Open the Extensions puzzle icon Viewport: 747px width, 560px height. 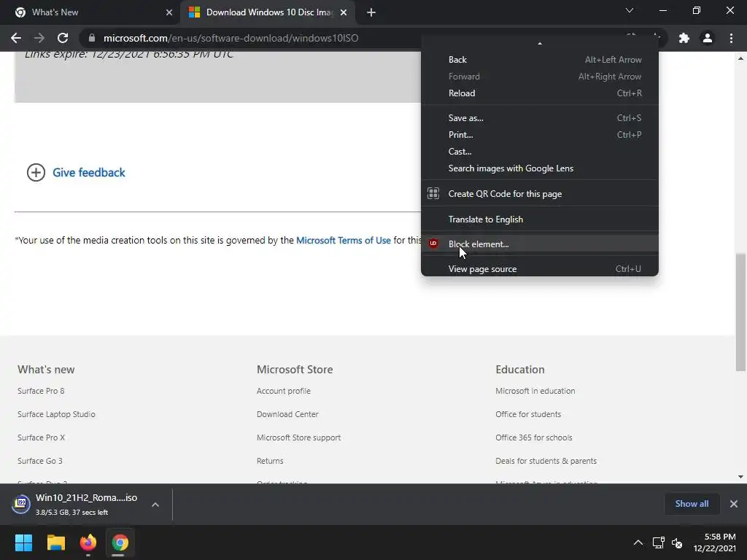click(684, 38)
